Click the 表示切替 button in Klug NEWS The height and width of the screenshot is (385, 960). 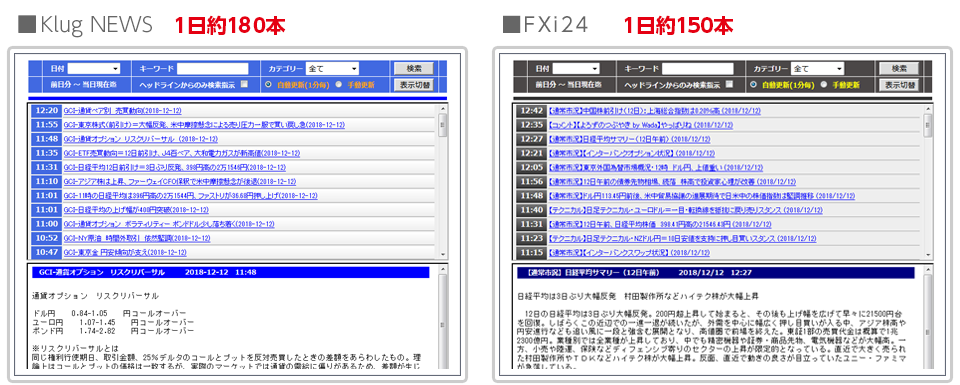click(x=413, y=84)
